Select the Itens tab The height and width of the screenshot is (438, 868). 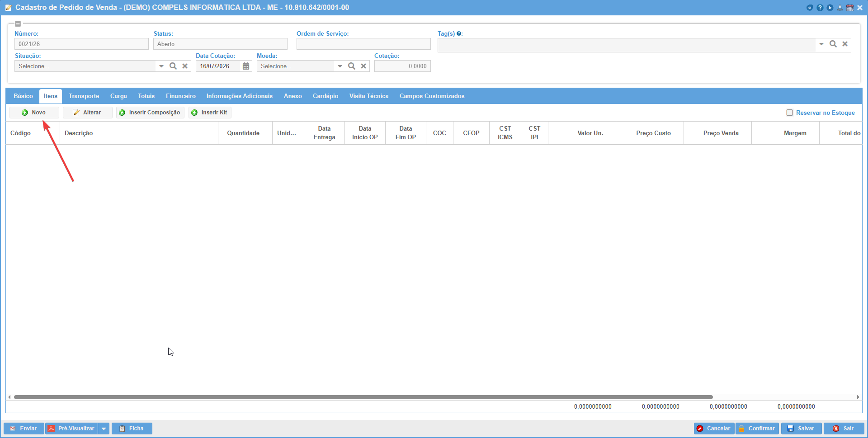click(51, 96)
